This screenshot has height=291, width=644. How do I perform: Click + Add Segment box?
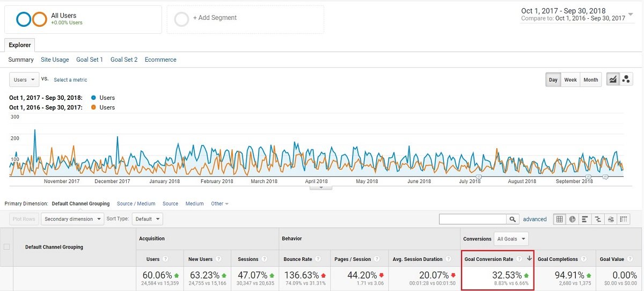coord(245,19)
